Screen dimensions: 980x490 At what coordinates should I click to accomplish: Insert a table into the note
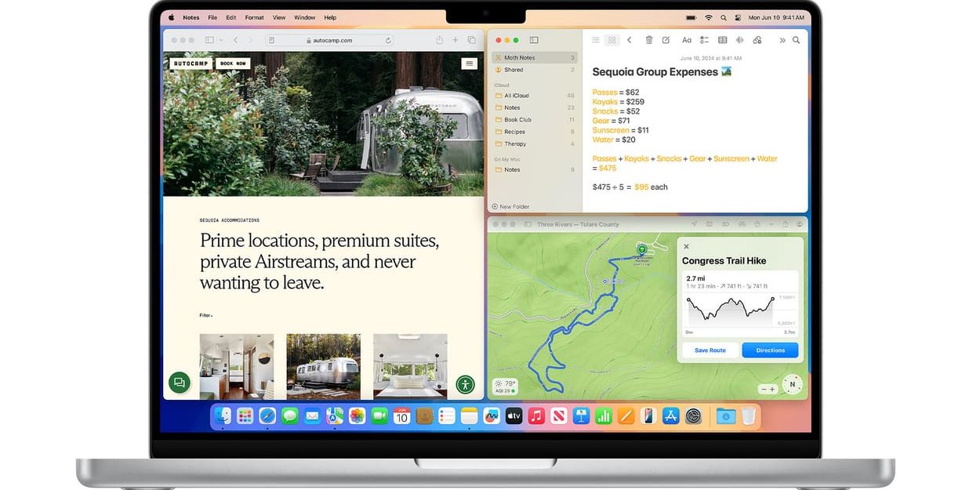(x=722, y=40)
